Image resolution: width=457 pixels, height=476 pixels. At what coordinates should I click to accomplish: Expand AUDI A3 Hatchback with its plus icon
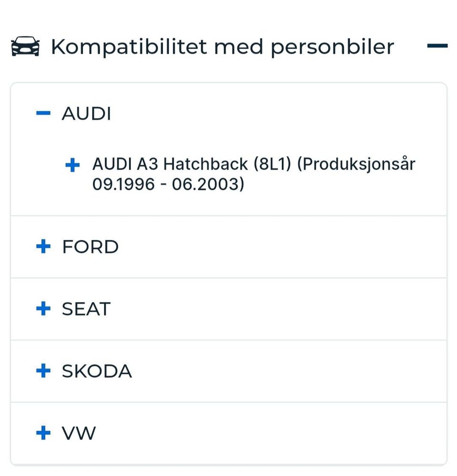pyautogui.click(x=72, y=165)
